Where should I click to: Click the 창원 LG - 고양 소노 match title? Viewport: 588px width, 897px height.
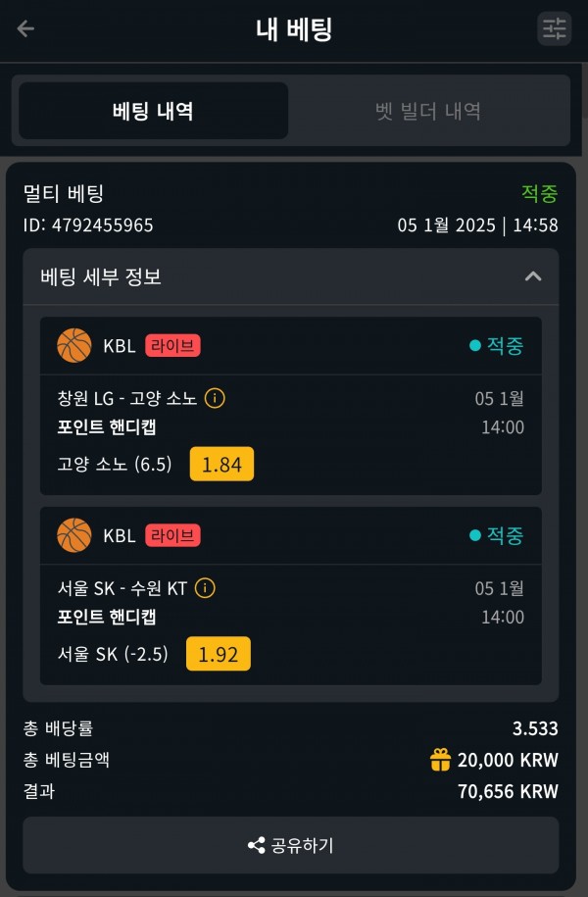click(127, 398)
